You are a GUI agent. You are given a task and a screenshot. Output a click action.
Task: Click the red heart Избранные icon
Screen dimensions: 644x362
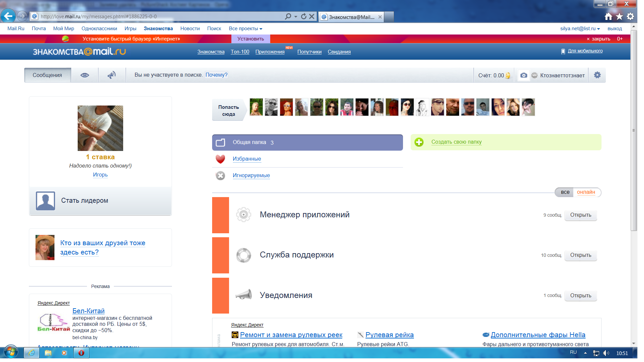[x=220, y=159]
